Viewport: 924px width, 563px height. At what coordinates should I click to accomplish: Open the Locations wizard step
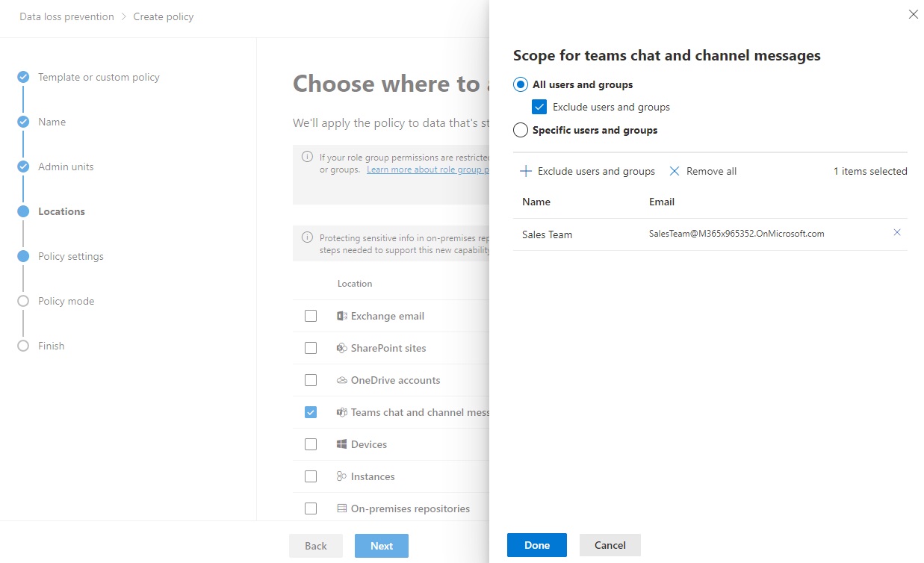(x=61, y=211)
